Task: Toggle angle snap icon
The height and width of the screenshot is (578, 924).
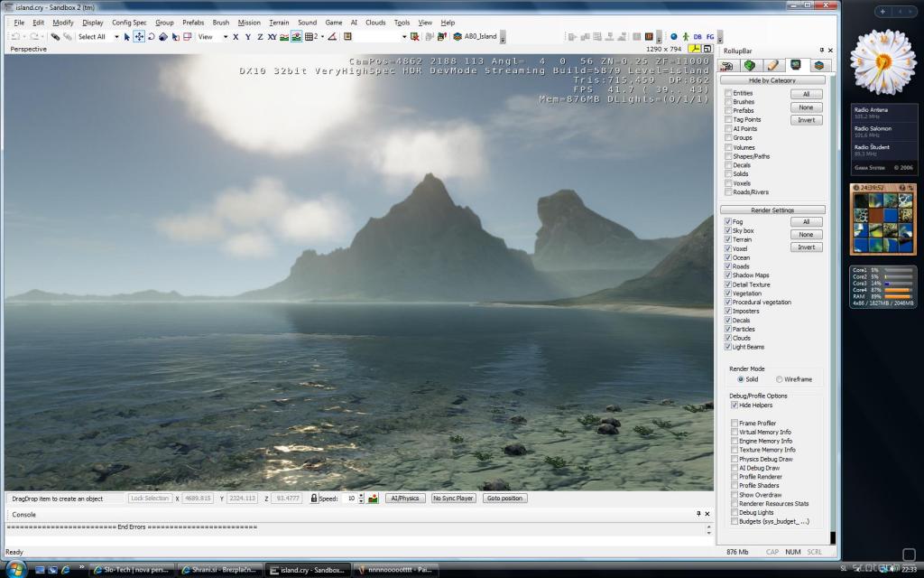Action: coord(332,36)
